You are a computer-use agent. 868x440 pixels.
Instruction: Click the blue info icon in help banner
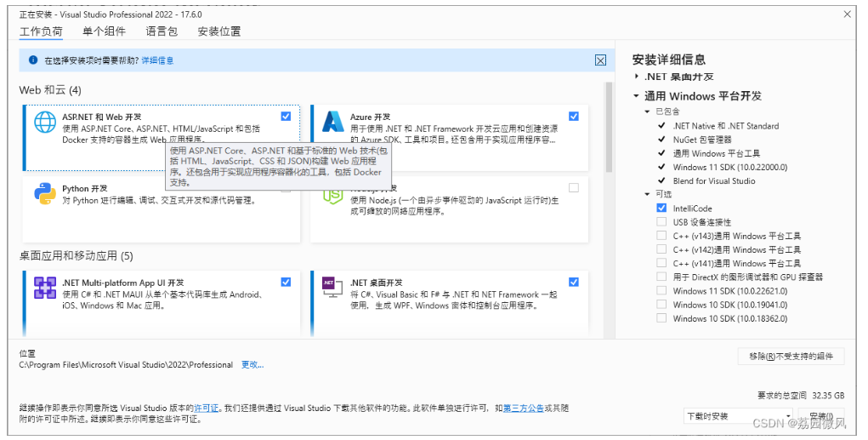tap(33, 60)
